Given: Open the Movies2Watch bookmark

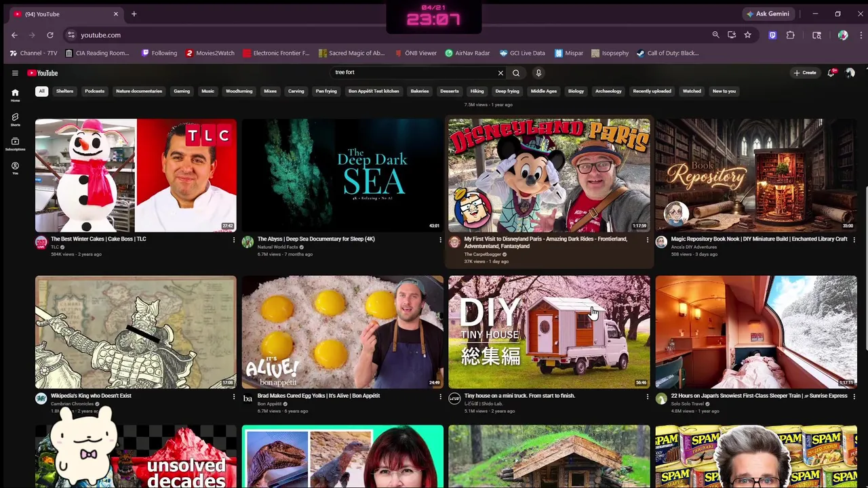Looking at the screenshot, I should 210,53.
